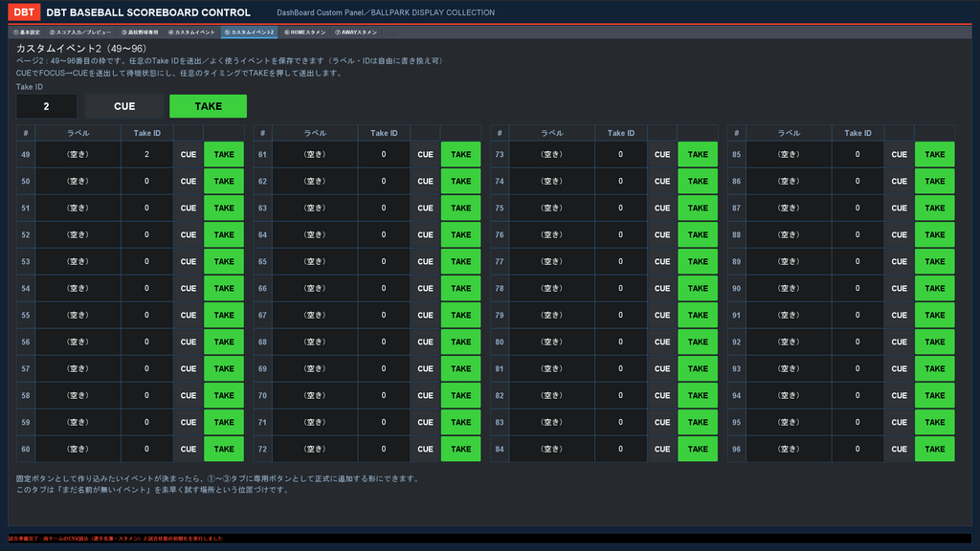The width and height of the screenshot is (980, 551).
Task: Click TAKE for row 72
Action: [460, 450]
